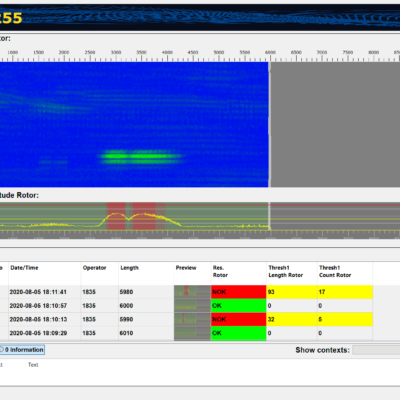Screen dimensions: 400x400
Task: Click the Thresh1 Count value 5
Action: coord(320,319)
